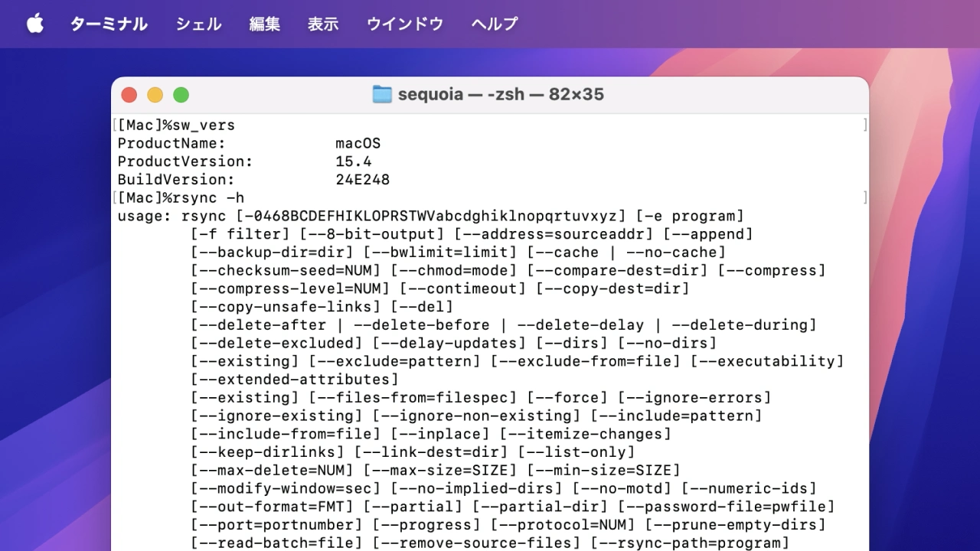Open the Apple menu
Screen dimensions: 980x551
[x=35, y=24]
